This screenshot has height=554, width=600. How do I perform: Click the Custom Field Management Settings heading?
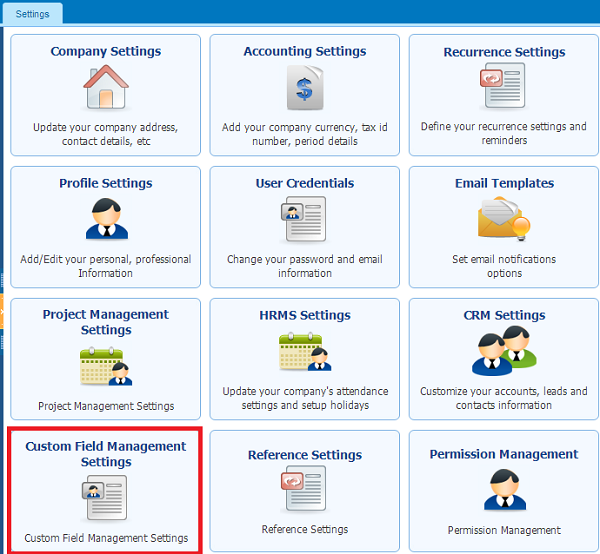coord(106,454)
